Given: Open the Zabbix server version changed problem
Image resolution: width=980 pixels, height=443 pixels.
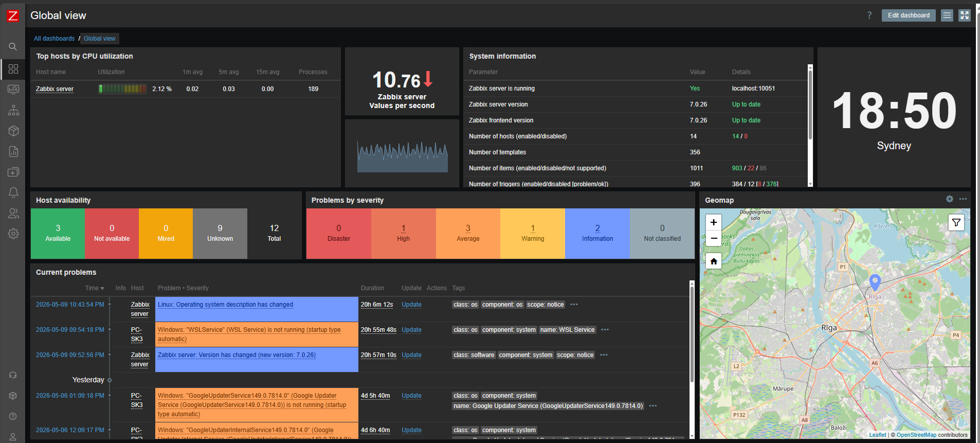Looking at the screenshot, I should coord(237,355).
